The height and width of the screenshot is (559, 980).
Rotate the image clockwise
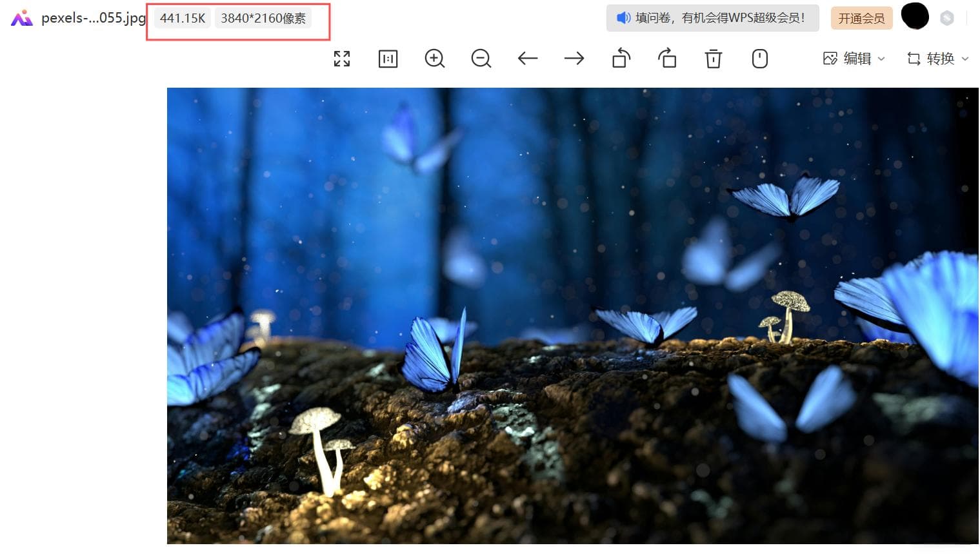point(667,58)
